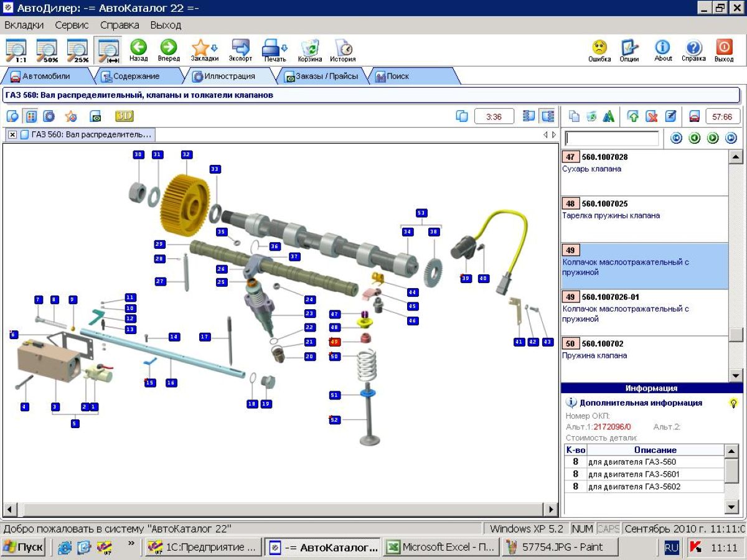Toggle the part number markers grid button

(31, 116)
